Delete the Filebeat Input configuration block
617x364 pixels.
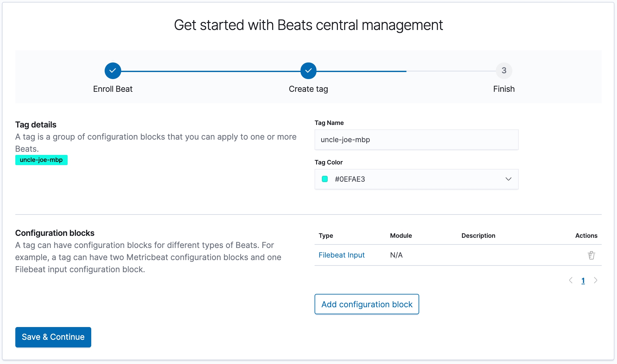pos(591,255)
